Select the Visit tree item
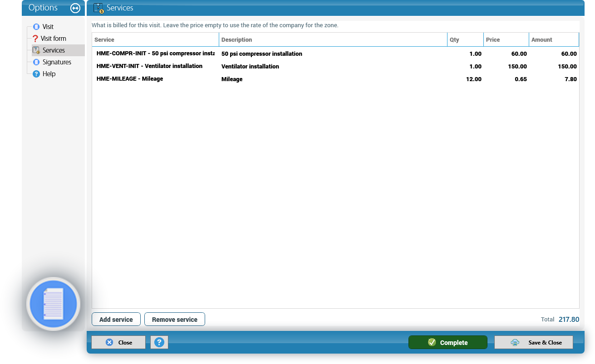The width and height of the screenshot is (595, 364). pyautogui.click(x=48, y=27)
